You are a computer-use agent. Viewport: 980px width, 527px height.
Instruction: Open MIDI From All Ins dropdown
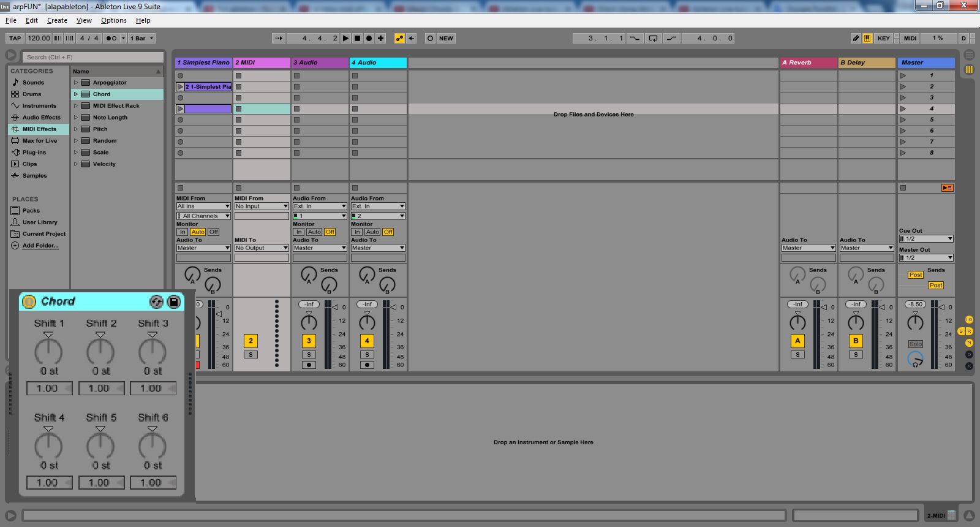pyautogui.click(x=203, y=207)
